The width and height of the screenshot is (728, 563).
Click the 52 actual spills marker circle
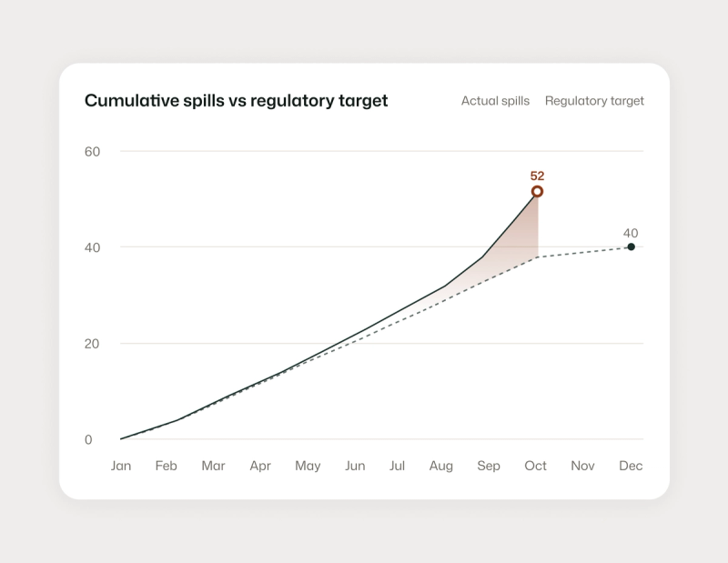[537, 191]
